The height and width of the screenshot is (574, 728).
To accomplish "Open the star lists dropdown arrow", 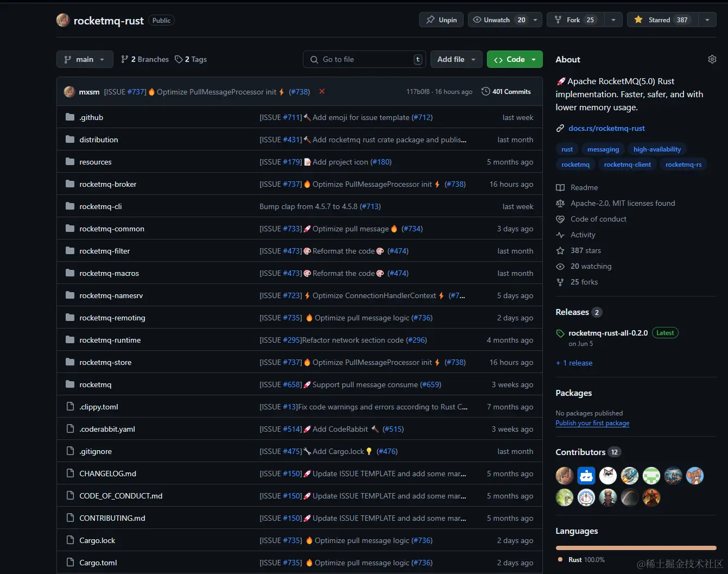I will (707, 20).
